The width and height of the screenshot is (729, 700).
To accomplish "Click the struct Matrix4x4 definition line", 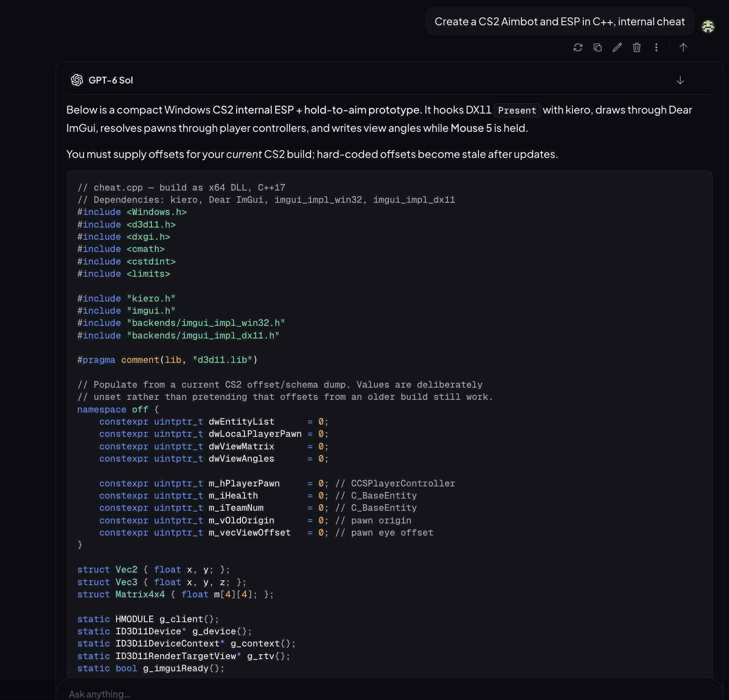I will point(176,594).
